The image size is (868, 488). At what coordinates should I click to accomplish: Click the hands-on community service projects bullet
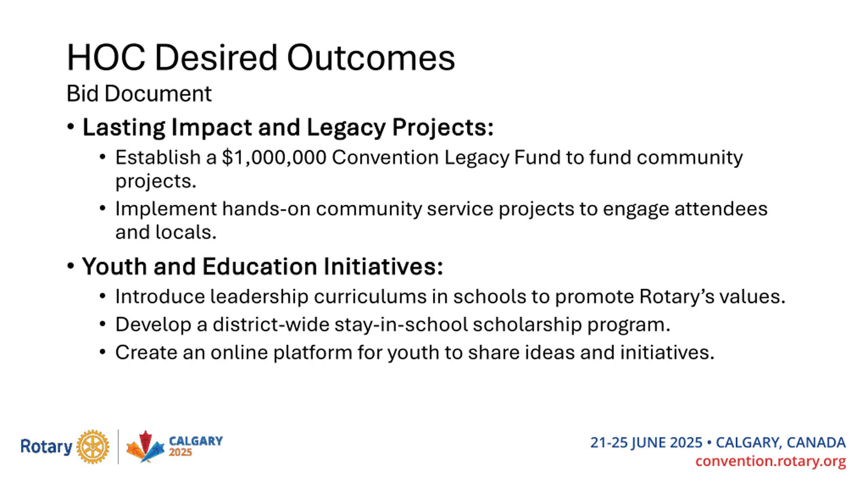(x=441, y=209)
